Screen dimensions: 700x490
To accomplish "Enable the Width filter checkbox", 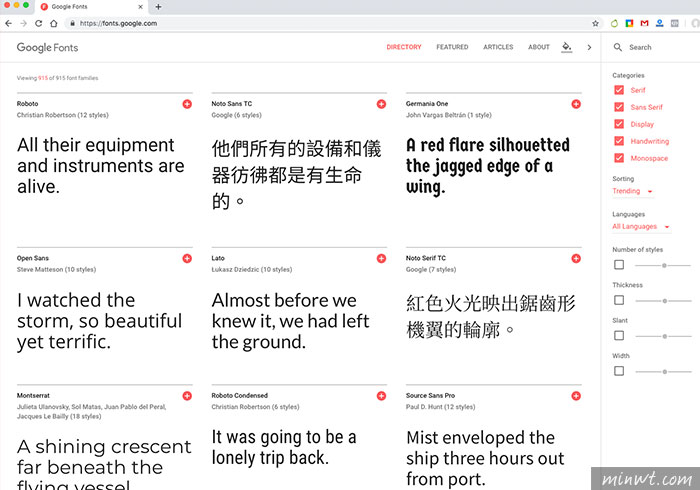I will pyautogui.click(x=619, y=371).
